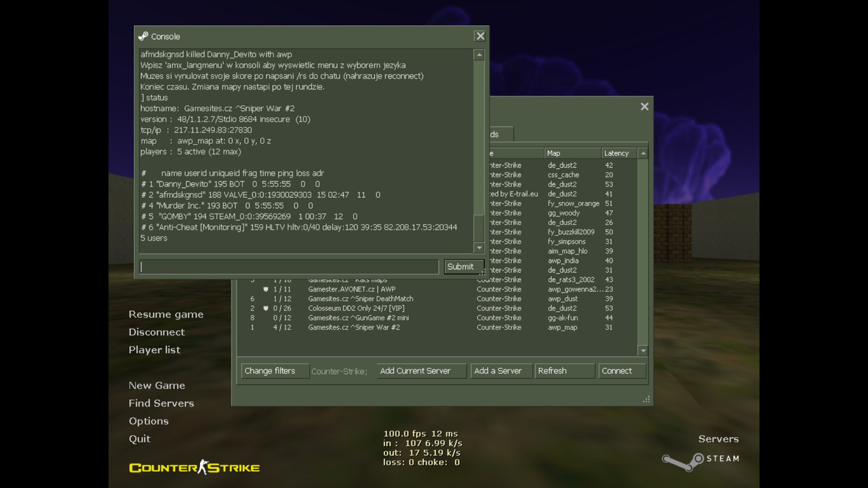Click the server list scroll-down arrow
868x488 pixels.
coord(644,350)
